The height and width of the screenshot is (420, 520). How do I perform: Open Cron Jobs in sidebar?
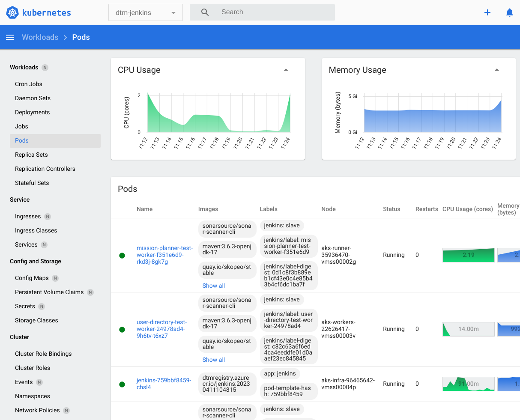click(29, 84)
